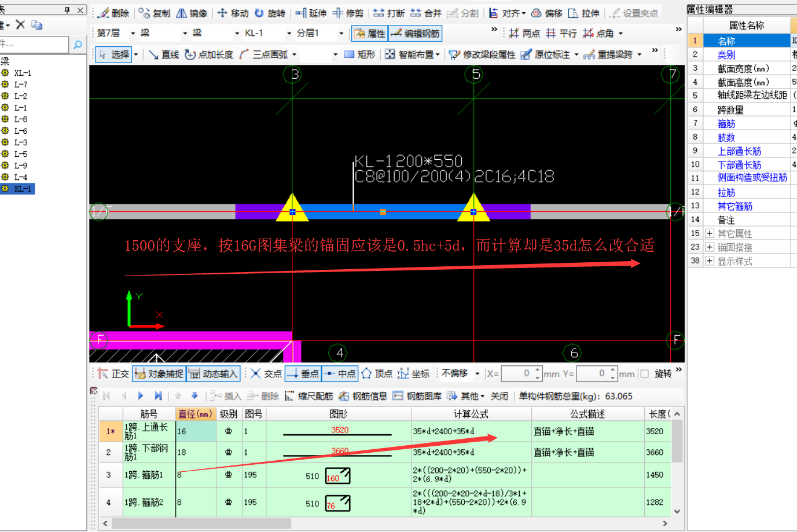Select the 偏移 (offset) tool
The height and width of the screenshot is (532, 797).
click(547, 13)
